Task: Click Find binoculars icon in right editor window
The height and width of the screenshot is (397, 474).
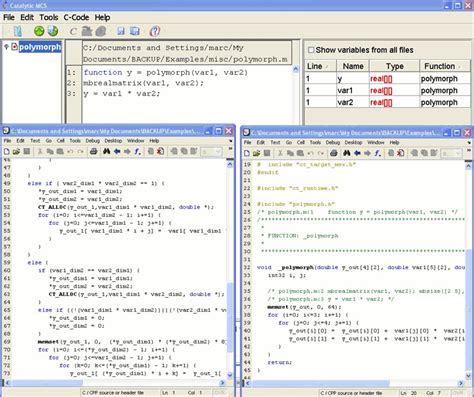Action: pos(347,153)
